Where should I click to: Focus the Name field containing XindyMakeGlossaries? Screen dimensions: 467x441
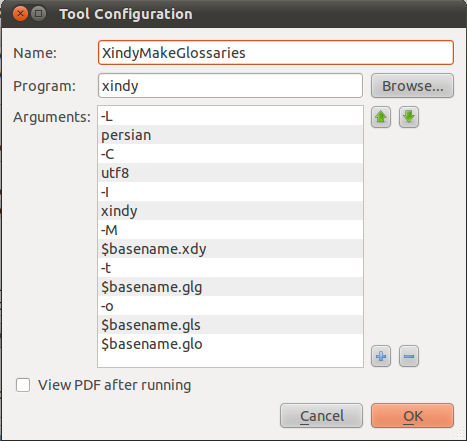[x=276, y=53]
